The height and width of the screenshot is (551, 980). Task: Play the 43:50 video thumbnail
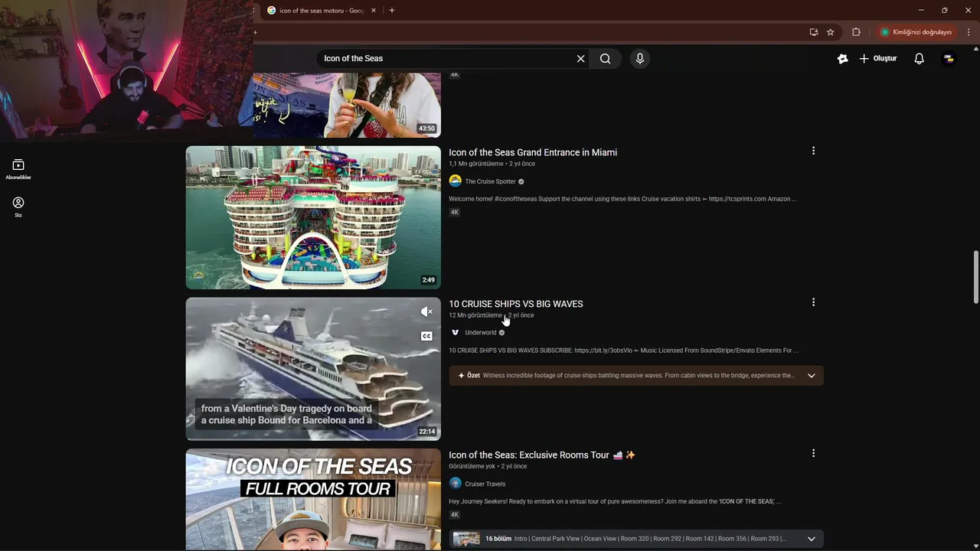click(x=346, y=106)
